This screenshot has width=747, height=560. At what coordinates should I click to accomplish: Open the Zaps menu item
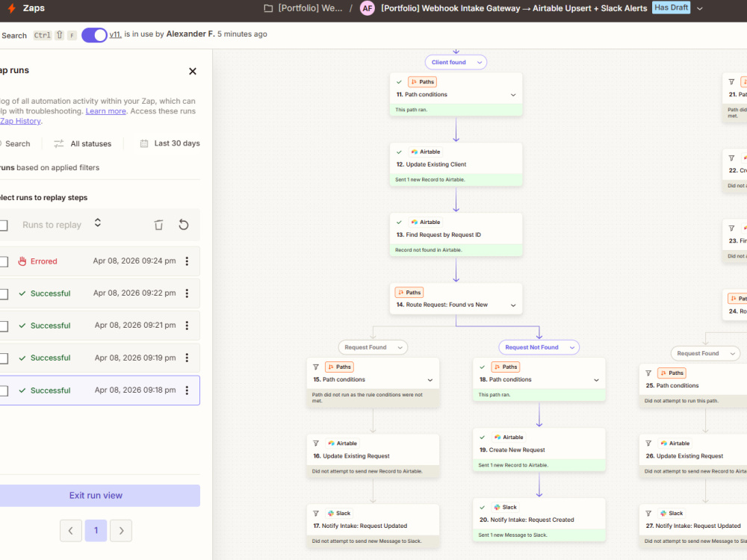[34, 8]
